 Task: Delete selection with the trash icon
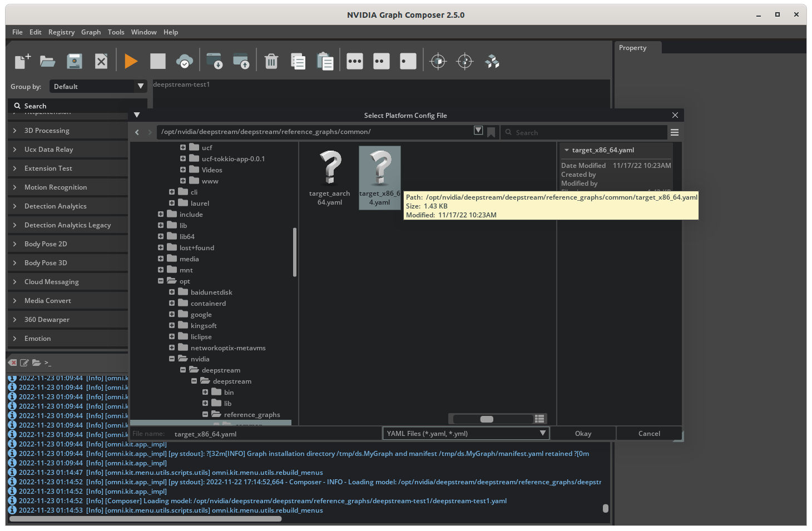[x=271, y=61]
